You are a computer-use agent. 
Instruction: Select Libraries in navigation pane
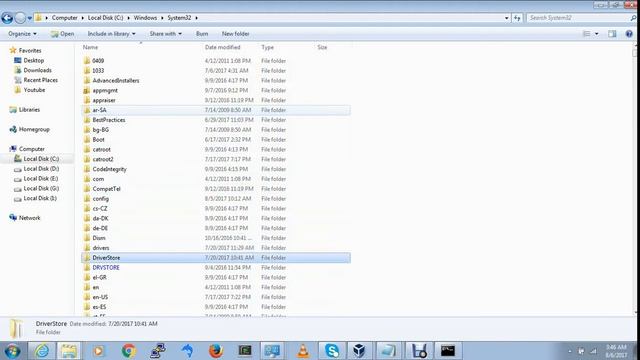tap(29, 110)
